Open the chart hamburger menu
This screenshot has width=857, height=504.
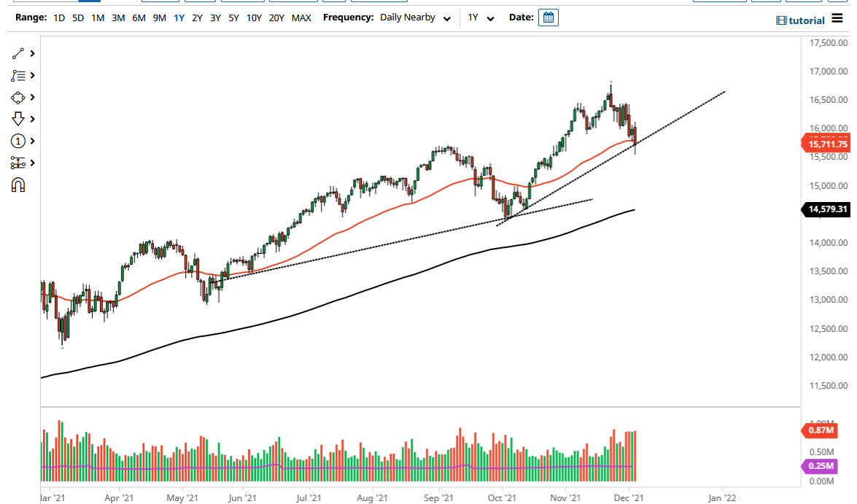pyautogui.click(x=837, y=19)
